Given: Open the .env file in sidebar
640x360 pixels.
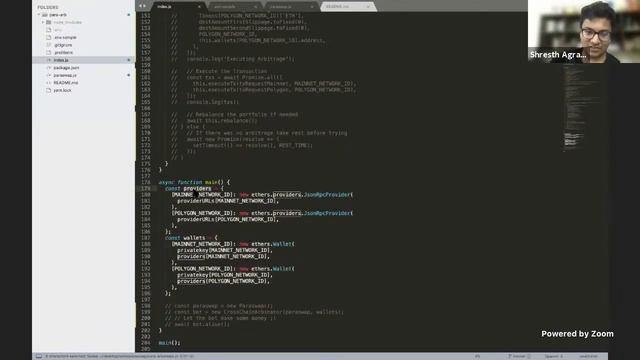Looking at the screenshot, I should [x=58, y=30].
